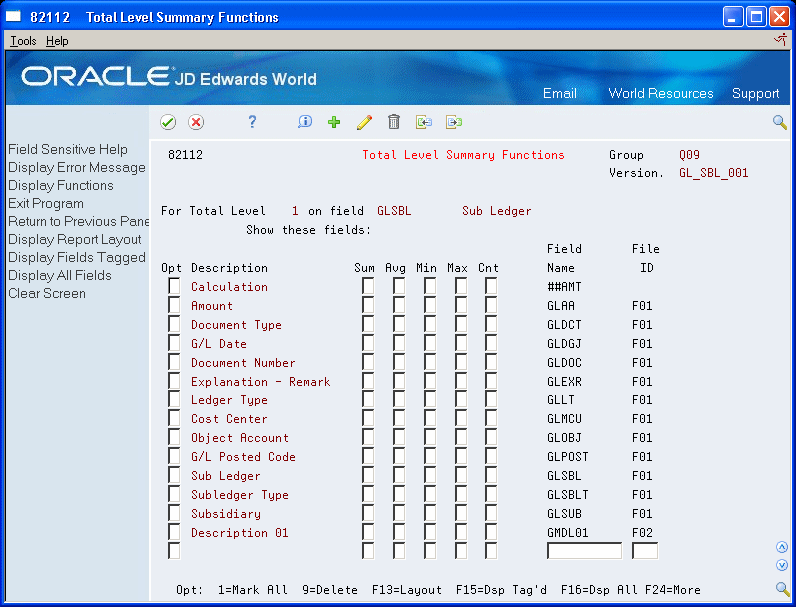This screenshot has width=796, height=607.
Task: Click the Opt field in the blank bottom row
Action: (x=174, y=551)
